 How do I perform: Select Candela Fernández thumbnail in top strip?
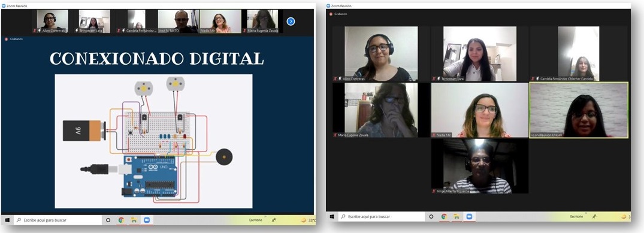tap(137, 22)
